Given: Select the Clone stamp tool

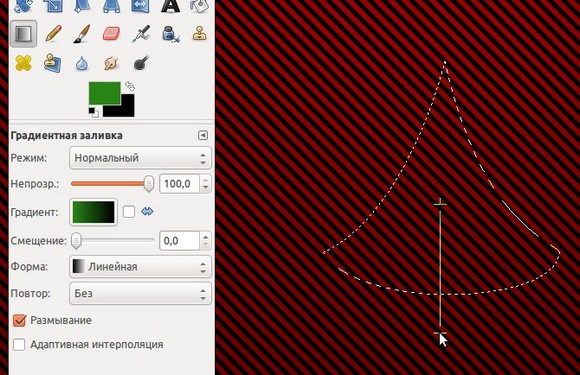Looking at the screenshot, I should tap(199, 33).
